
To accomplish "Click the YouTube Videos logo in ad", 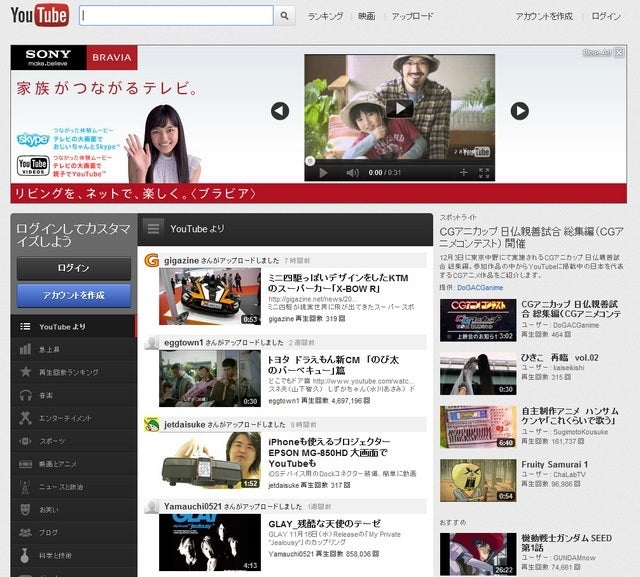I will click(x=33, y=166).
